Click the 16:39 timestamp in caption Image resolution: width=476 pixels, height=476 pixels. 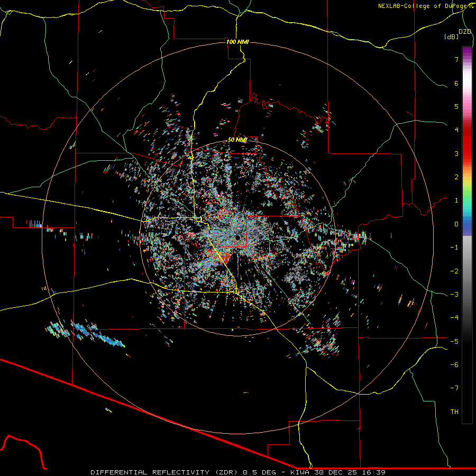pos(374,472)
